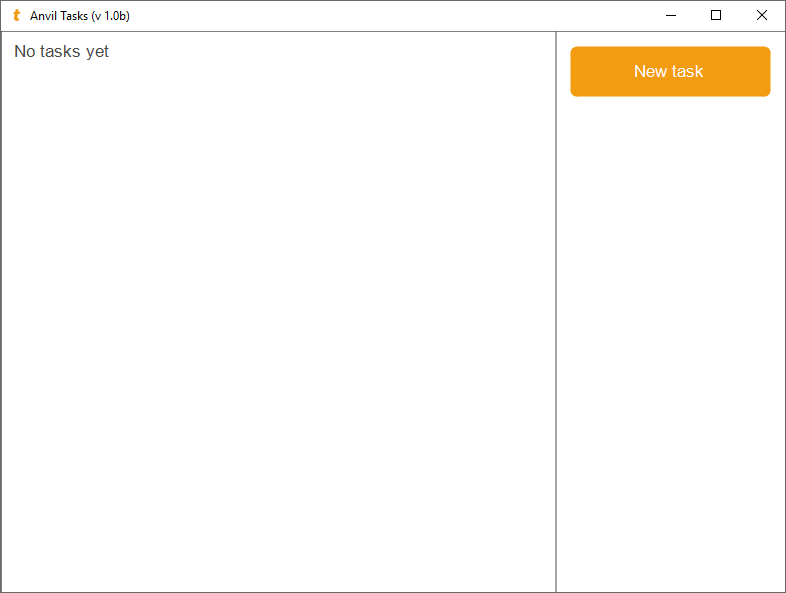Create a task with New task button
Screen dimensions: 786x593
click(x=670, y=71)
